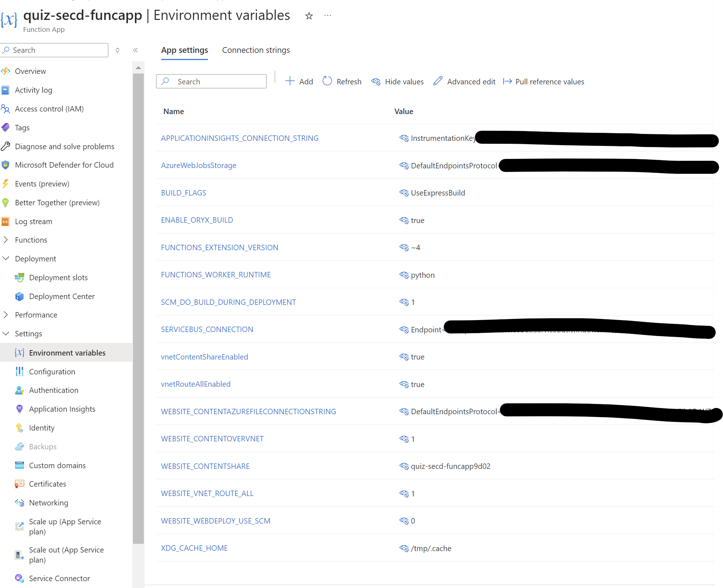Expand the Performance section
The width and height of the screenshot is (723, 588).
pos(6,315)
